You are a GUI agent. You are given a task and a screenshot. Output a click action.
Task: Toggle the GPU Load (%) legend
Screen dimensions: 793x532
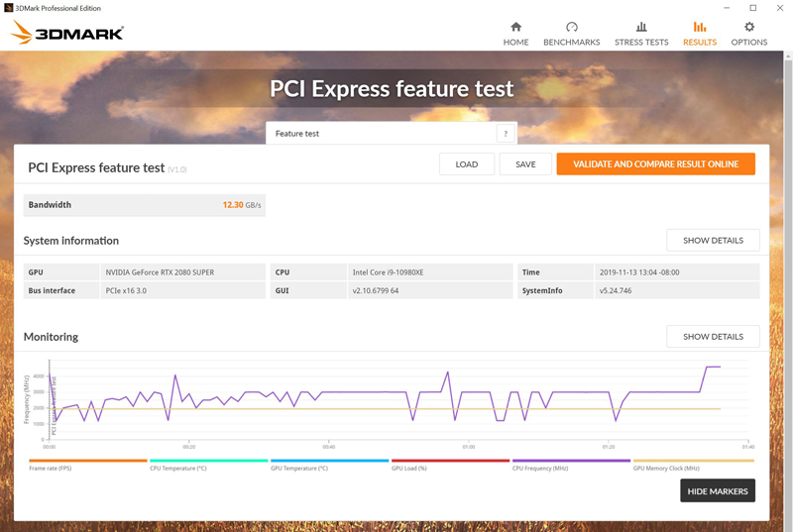pos(450,465)
